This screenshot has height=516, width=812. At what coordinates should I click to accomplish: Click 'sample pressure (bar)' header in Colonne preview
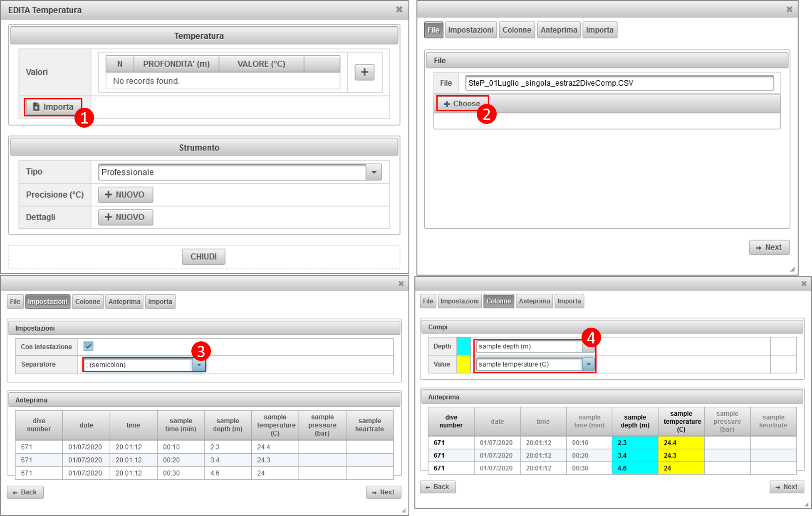pos(727,421)
